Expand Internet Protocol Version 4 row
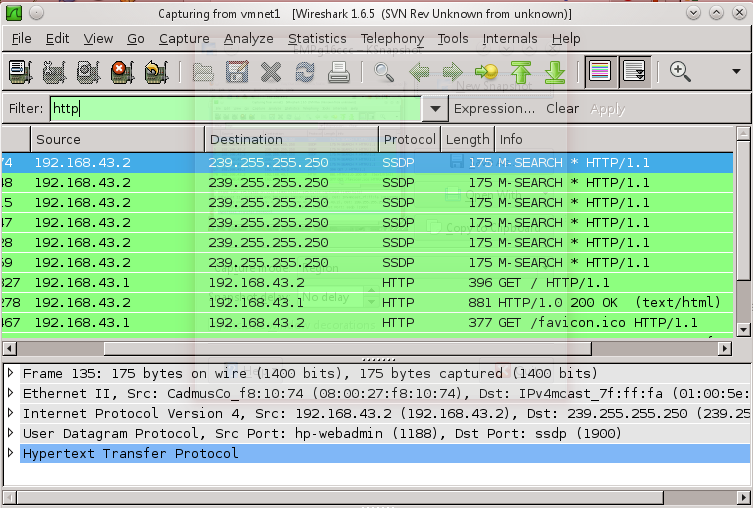Viewport: 753px width, 508px height. (11, 413)
